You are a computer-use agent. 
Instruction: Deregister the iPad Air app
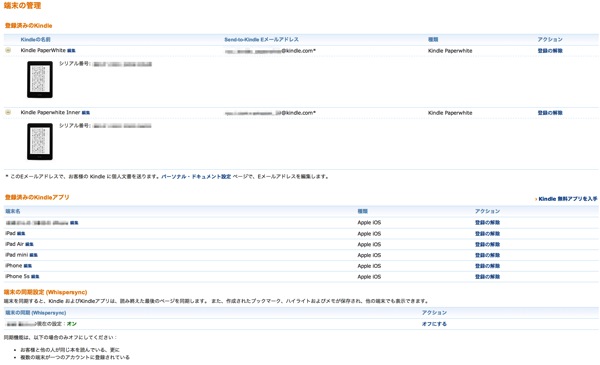click(488, 244)
